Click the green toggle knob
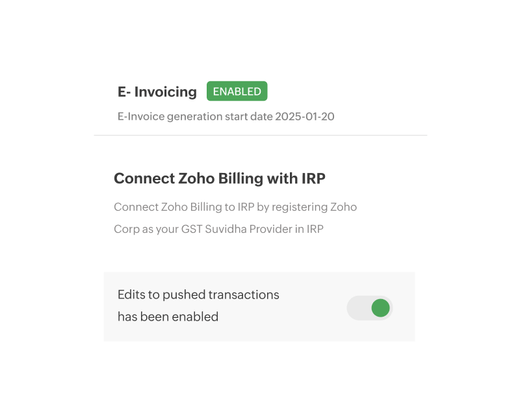The image size is (520, 420). 380,307
